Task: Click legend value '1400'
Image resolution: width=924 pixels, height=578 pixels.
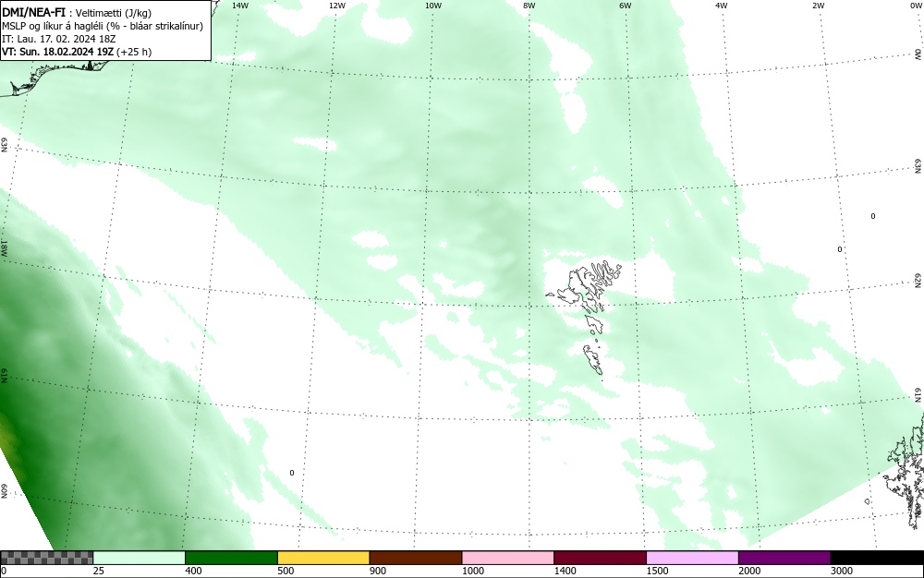Action: [565, 571]
